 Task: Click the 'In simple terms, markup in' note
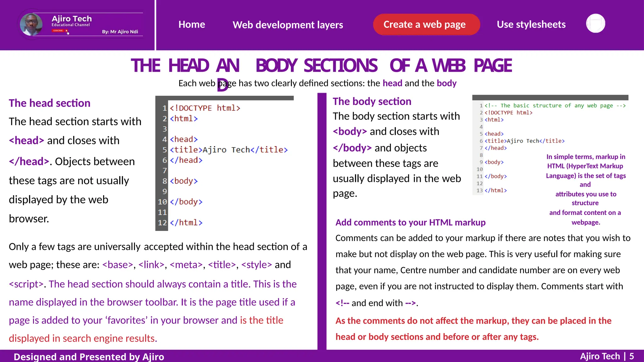(x=586, y=157)
